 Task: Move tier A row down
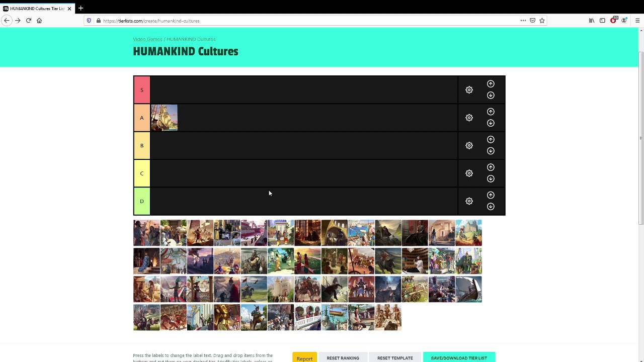tap(491, 123)
